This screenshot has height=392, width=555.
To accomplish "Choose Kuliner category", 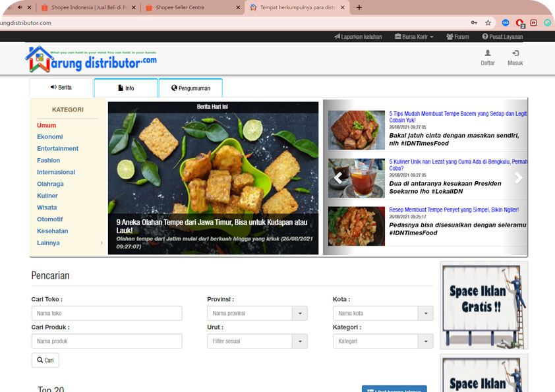I will (47, 196).
